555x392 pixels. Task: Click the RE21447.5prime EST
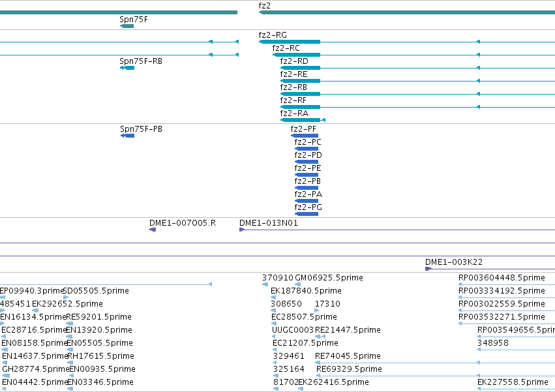tap(320, 337)
